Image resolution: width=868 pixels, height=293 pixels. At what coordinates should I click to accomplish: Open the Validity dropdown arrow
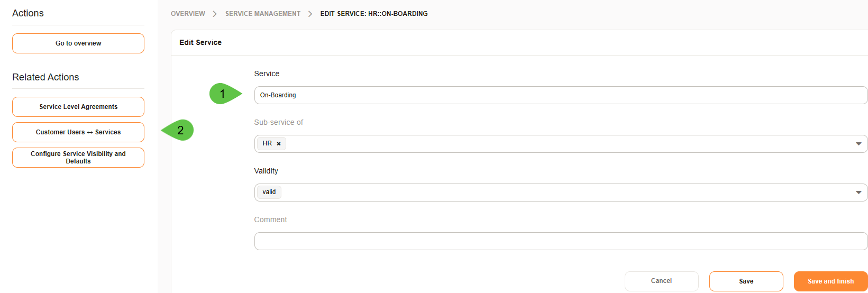coord(858,193)
